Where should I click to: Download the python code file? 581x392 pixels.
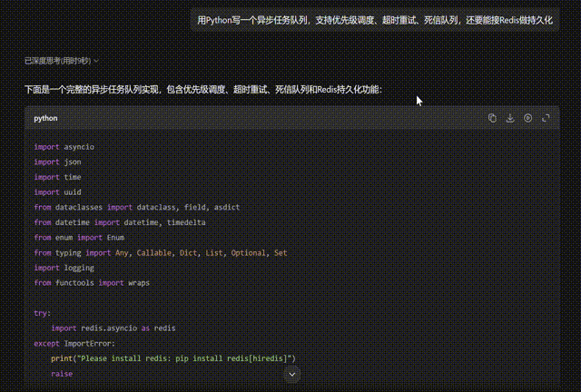tap(510, 118)
